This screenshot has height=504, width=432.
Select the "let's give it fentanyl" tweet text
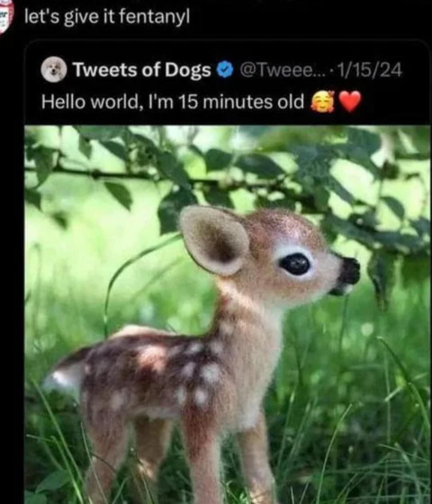pos(107,17)
